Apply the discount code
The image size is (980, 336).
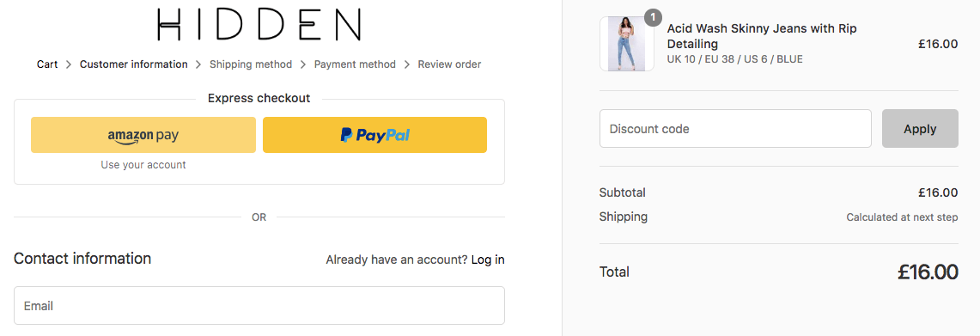[x=920, y=129]
